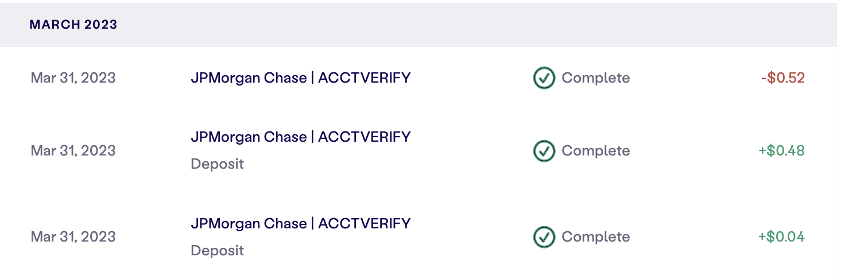Click the Complete checkmark icon for +$0.04 deposit

coord(544,237)
